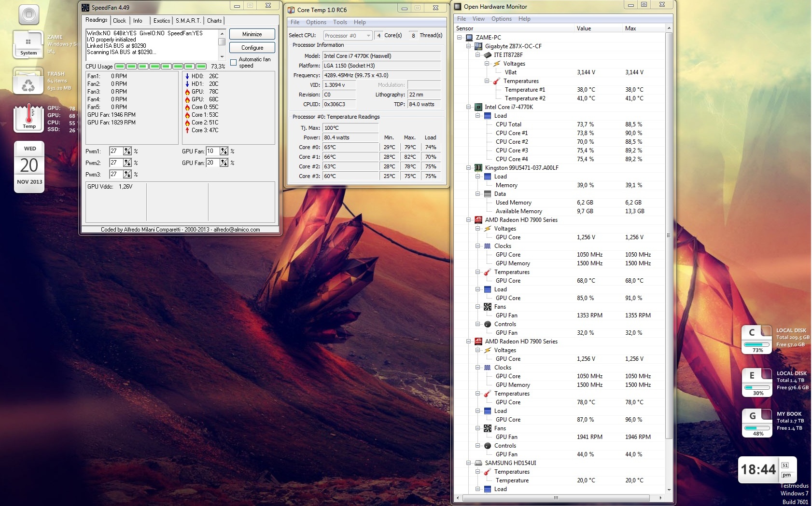Open Core Temp Help menu
The height and width of the screenshot is (506, 812).
click(360, 22)
